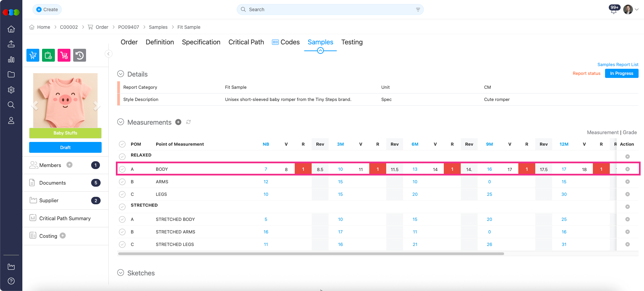Open the search filter icon
This screenshot has height=291, width=644.
click(x=418, y=10)
